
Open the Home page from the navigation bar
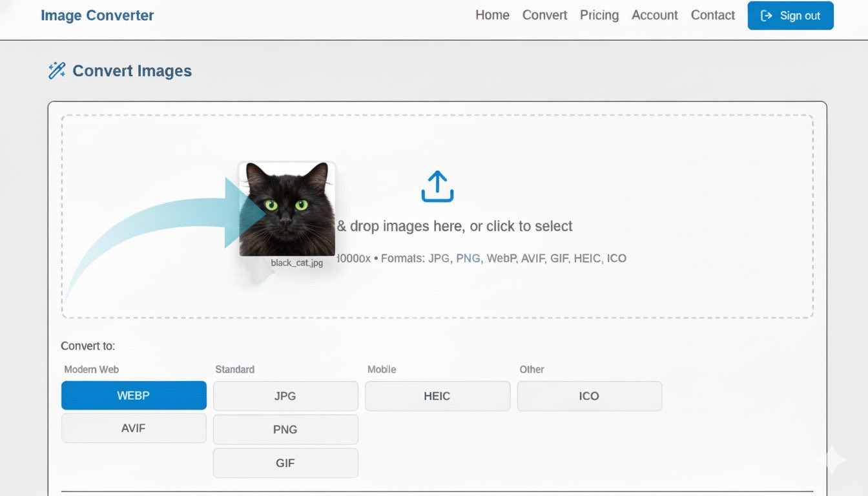point(492,15)
